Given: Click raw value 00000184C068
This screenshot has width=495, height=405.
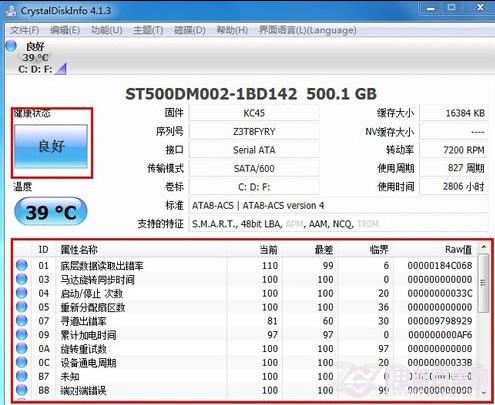Looking at the screenshot, I should (440, 266).
